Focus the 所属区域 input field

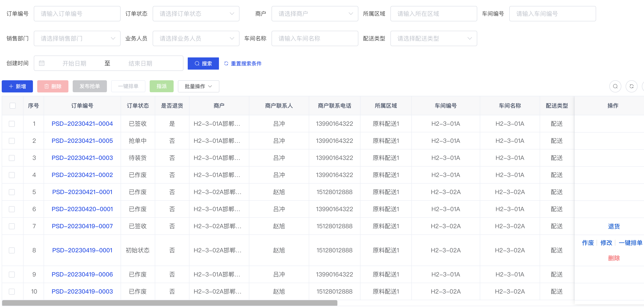433,14
